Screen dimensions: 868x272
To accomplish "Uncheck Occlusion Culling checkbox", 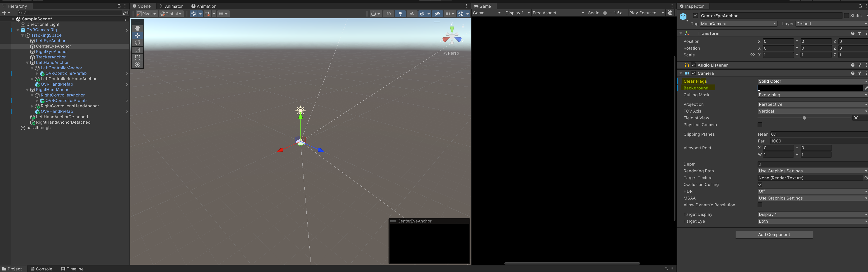I will point(760,185).
